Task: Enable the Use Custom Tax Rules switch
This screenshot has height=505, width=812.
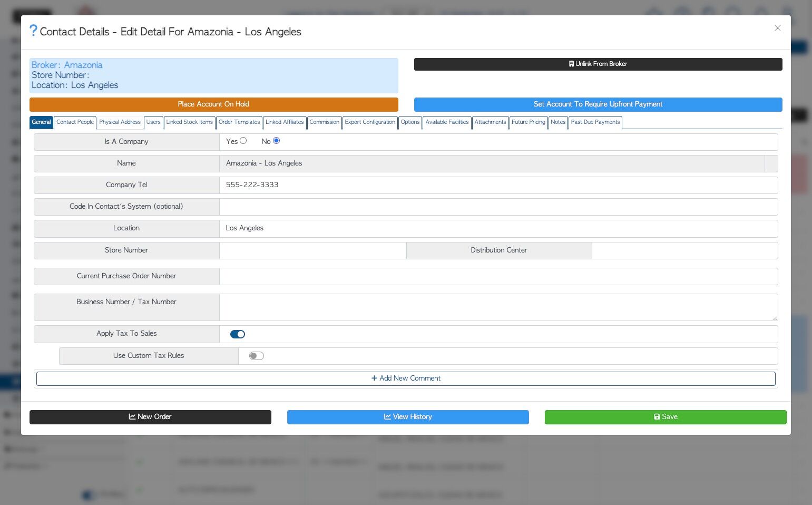Action: click(x=257, y=356)
